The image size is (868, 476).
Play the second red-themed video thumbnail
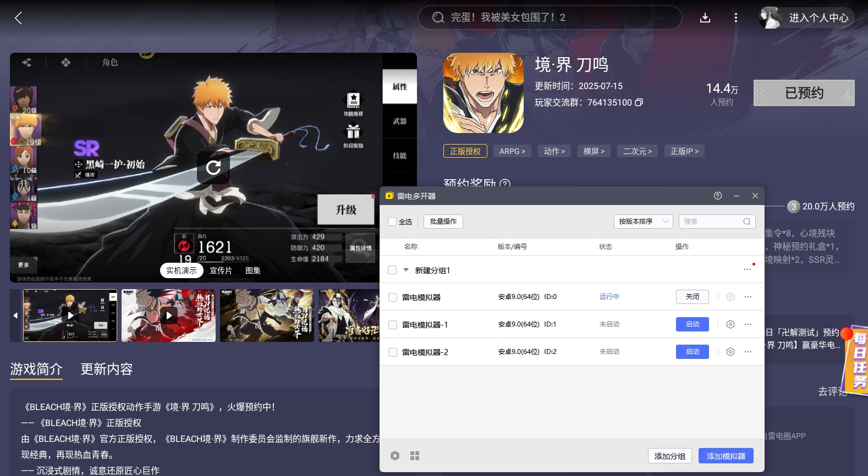click(168, 316)
